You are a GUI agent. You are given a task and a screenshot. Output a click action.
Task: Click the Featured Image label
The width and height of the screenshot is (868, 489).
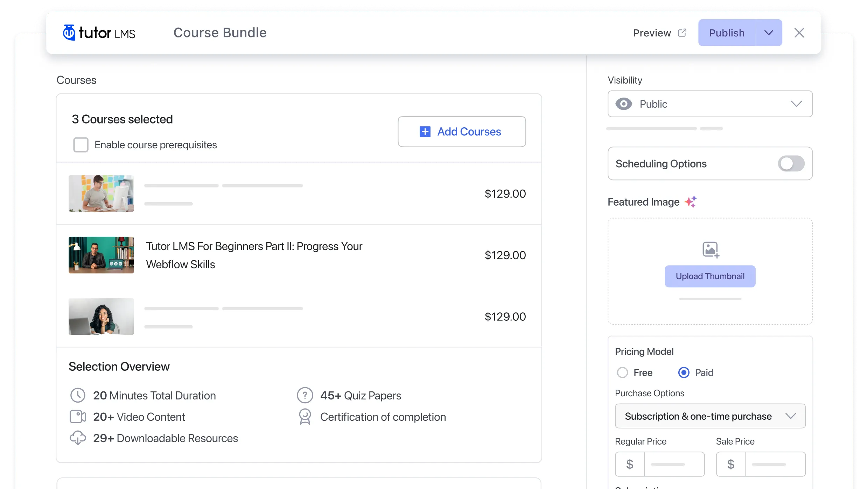[643, 202]
